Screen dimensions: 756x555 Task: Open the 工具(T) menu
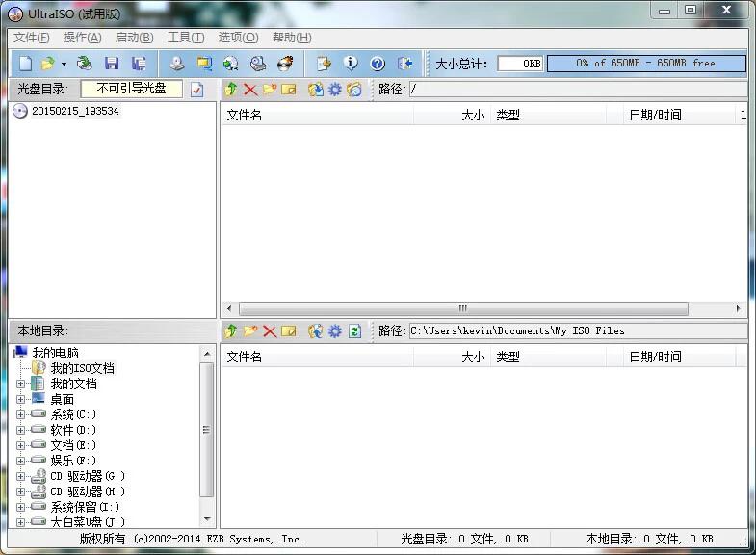click(x=186, y=38)
